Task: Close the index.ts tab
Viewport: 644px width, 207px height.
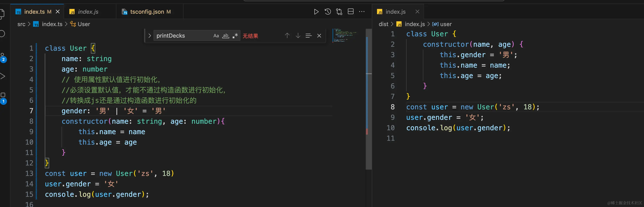Action: [58, 12]
